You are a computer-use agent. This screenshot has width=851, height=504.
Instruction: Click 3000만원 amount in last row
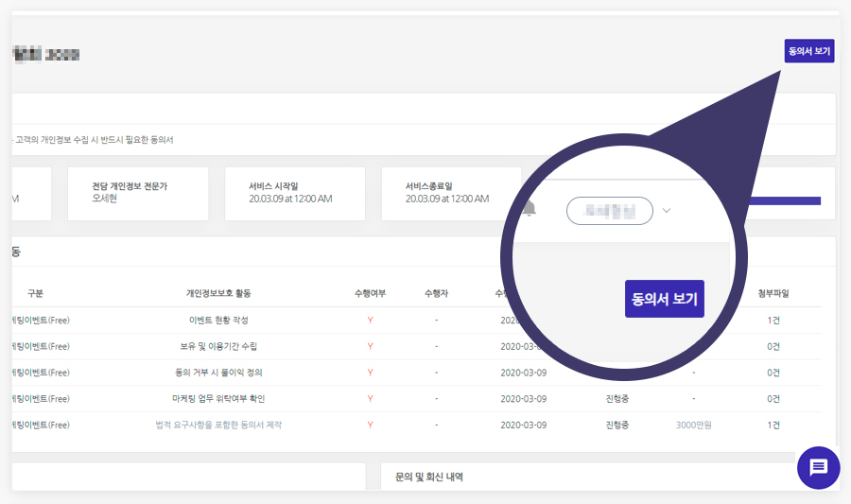pyautogui.click(x=694, y=425)
